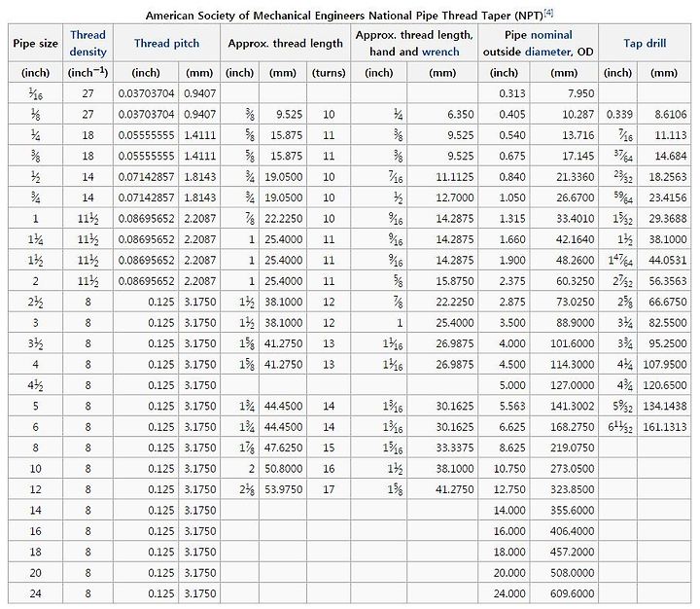Select outside diameter 127.0000

coord(573,385)
